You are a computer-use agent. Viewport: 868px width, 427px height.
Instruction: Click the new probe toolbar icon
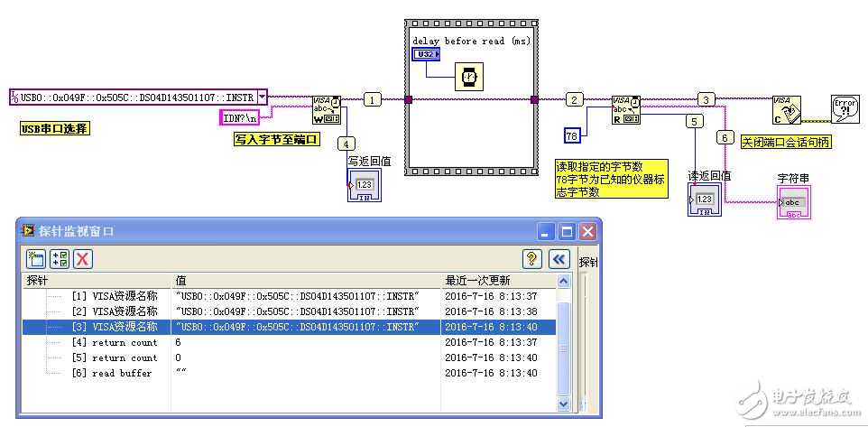tap(36, 258)
